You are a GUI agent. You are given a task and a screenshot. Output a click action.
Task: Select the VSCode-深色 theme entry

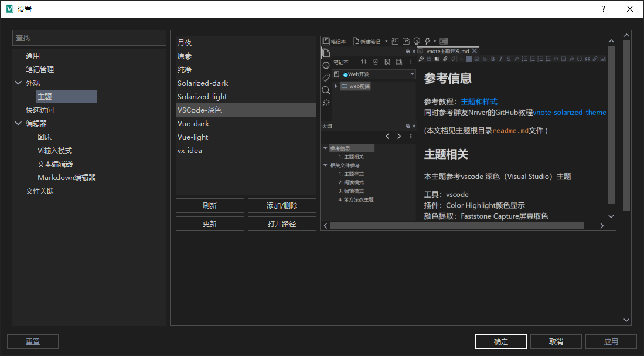(x=246, y=110)
